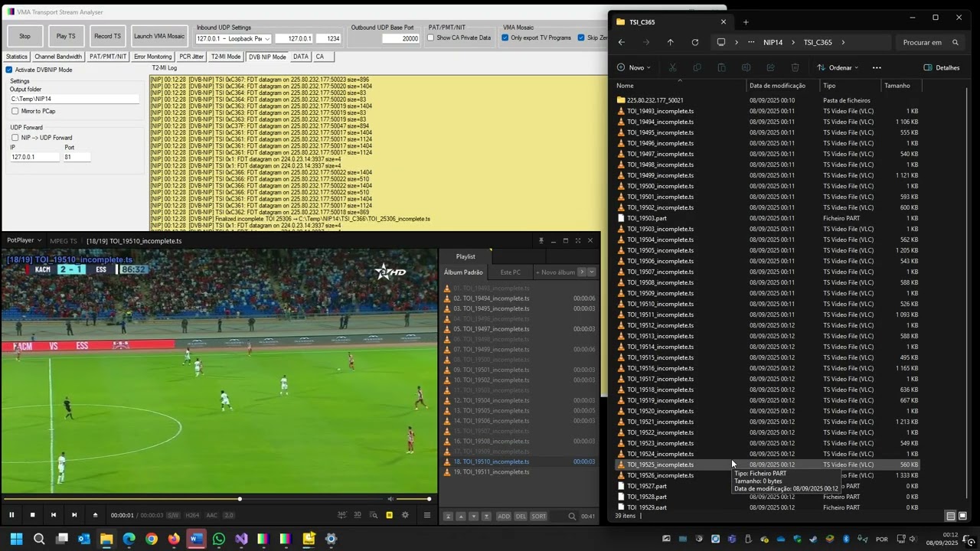Skip to next track in PotPlayer
980x551 pixels.
coord(73,515)
